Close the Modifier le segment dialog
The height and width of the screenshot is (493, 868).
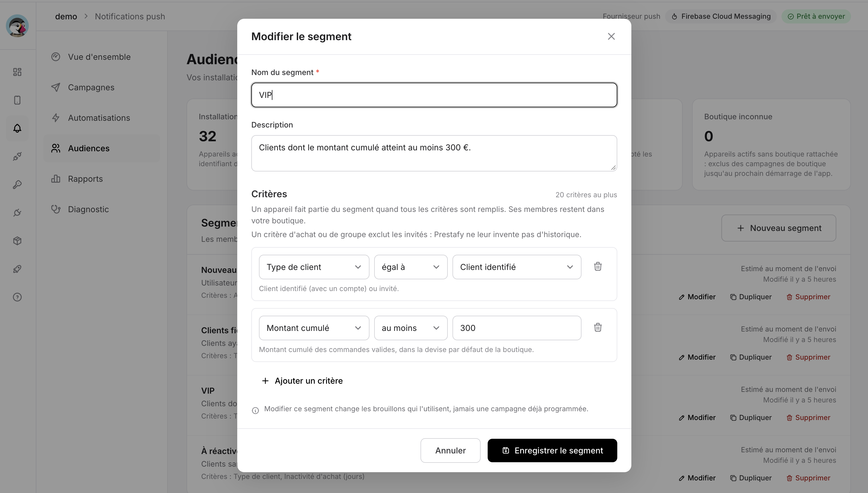tap(611, 36)
